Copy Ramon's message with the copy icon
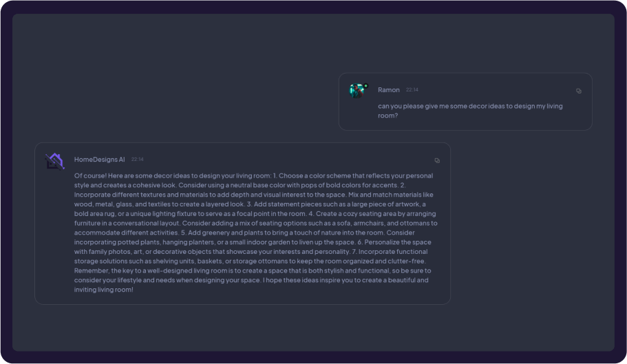Viewport: 627px width, 364px height. [578, 91]
